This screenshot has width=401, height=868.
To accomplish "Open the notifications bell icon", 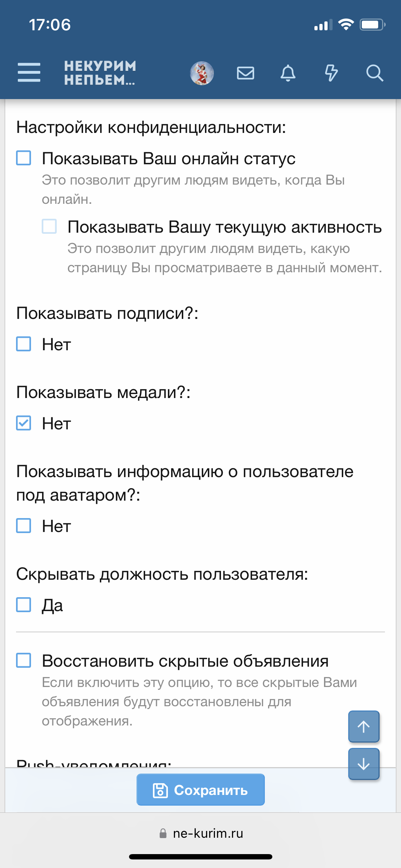I will (x=288, y=73).
